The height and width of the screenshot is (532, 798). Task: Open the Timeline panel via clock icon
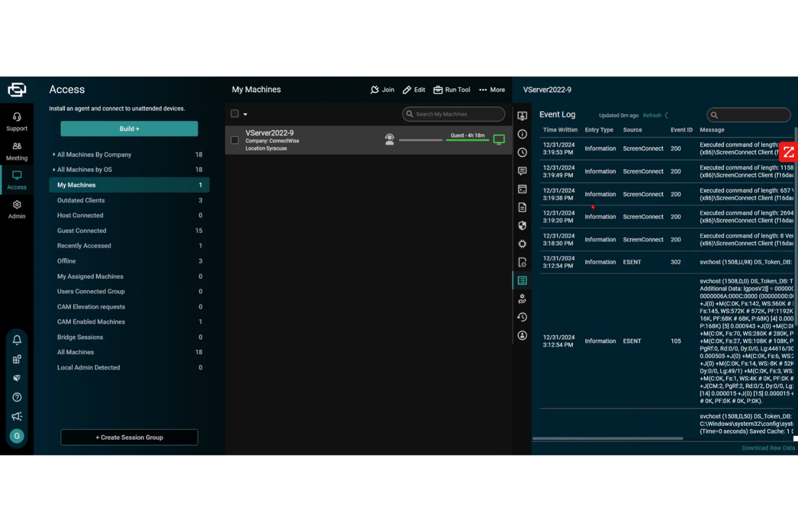[x=522, y=153]
